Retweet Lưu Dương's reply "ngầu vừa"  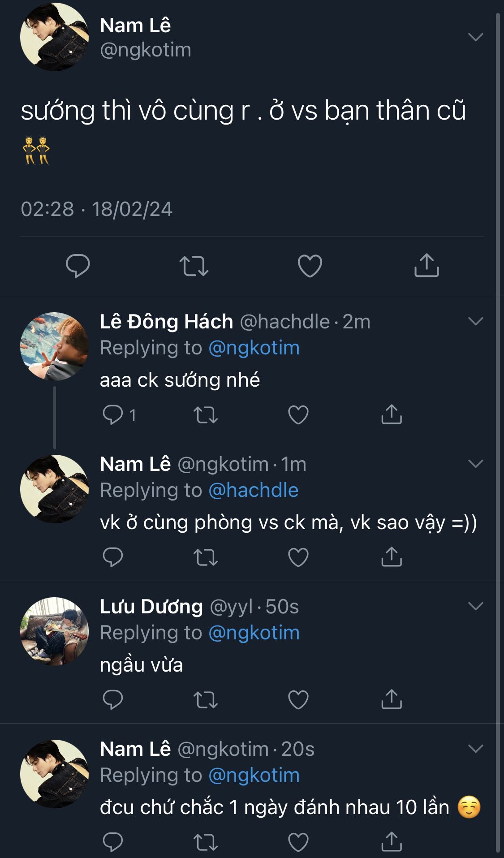(x=206, y=699)
